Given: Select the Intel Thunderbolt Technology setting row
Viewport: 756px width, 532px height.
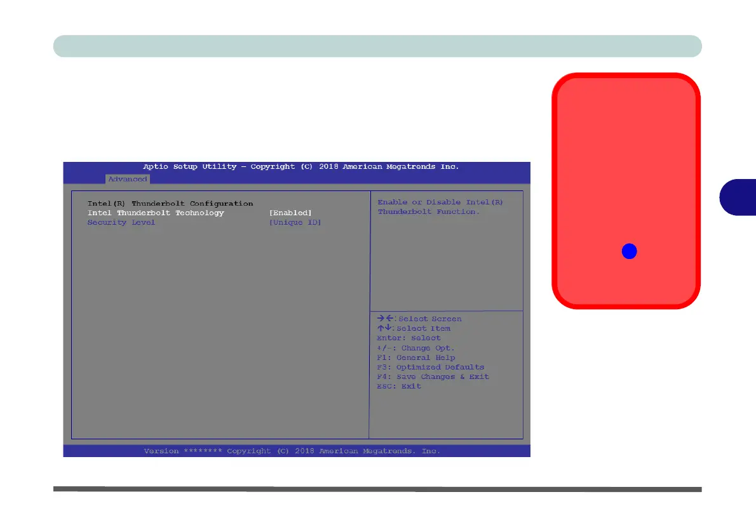Looking at the screenshot, I should click(199, 213).
